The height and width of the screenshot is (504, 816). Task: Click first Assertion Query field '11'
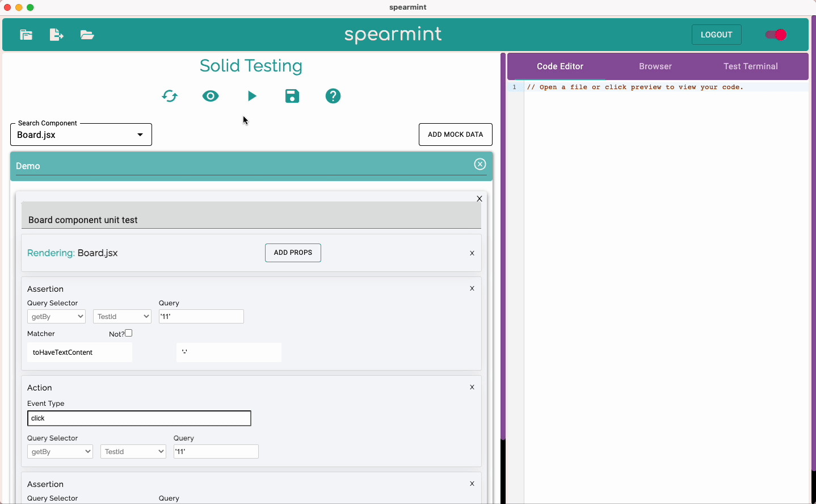coord(201,316)
